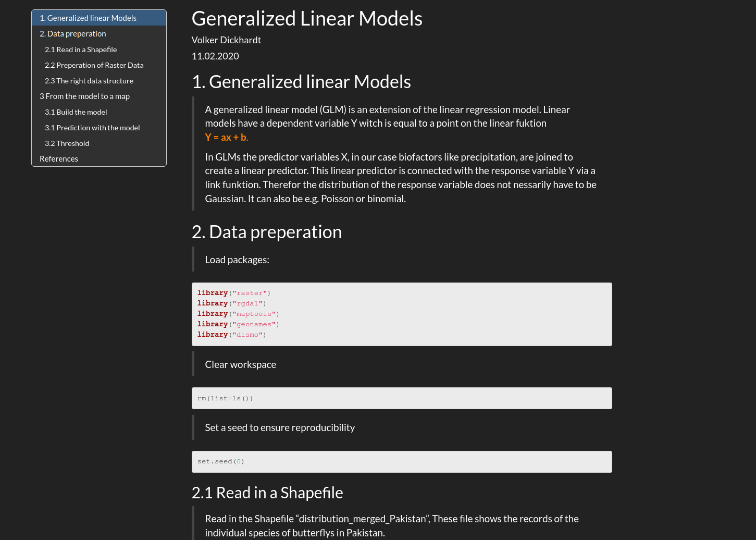756x540 pixels.
Task: Navigate to '3 From the model to a map'
Action: (x=84, y=96)
